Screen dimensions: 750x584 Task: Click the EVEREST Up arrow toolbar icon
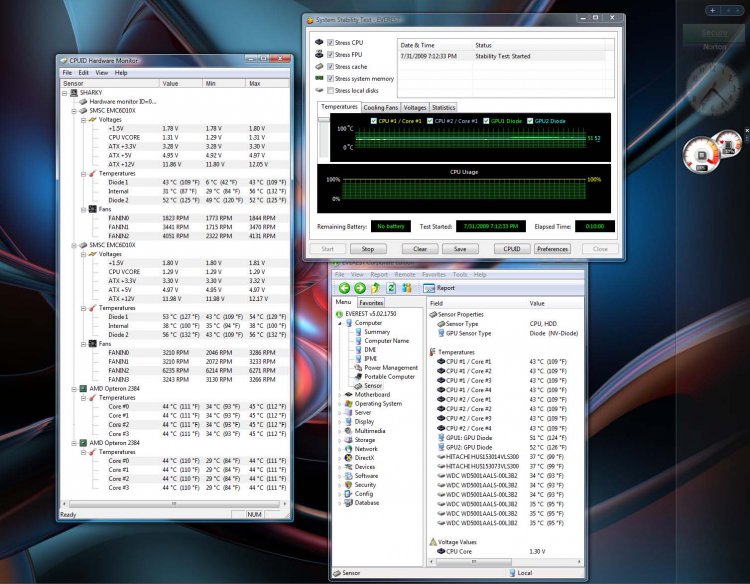[375, 288]
